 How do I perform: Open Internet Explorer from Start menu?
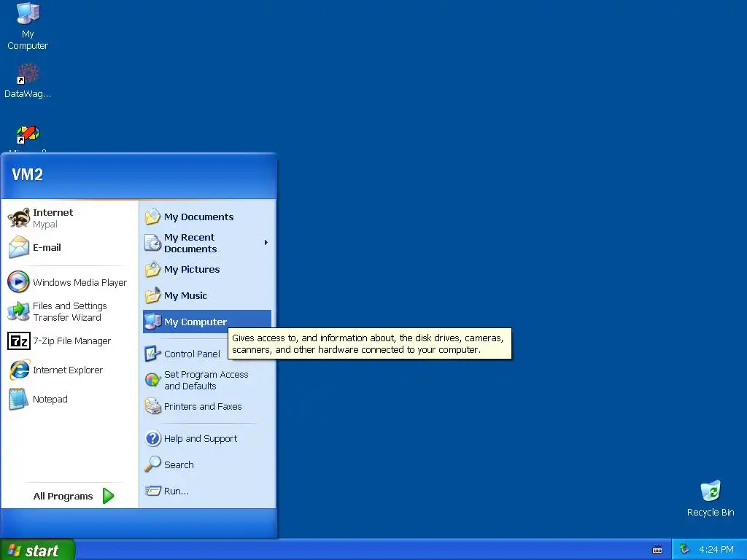pyautogui.click(x=69, y=370)
